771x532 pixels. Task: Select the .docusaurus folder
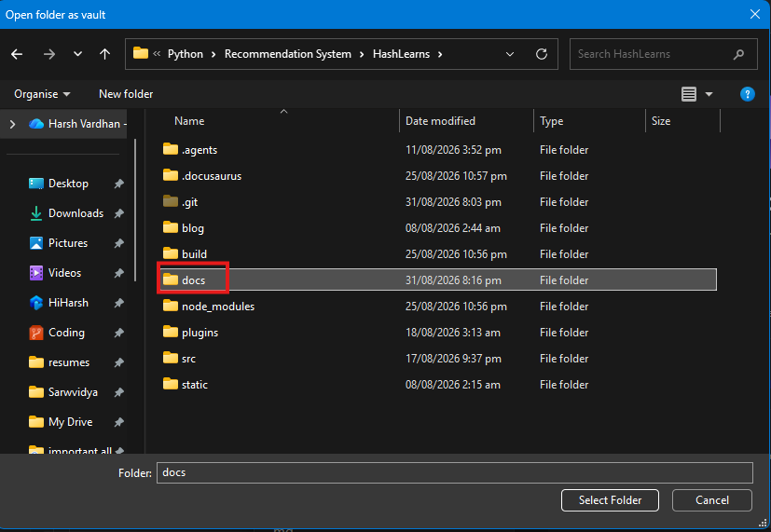(201, 176)
